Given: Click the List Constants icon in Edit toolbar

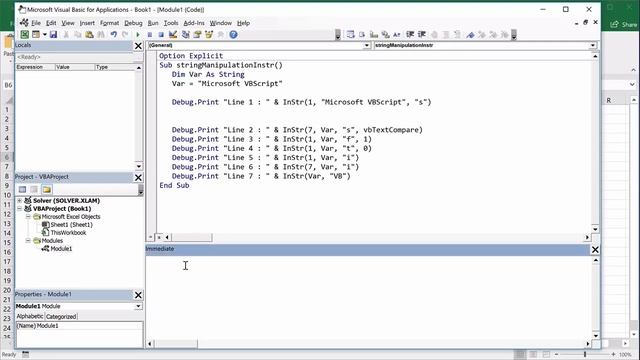Looking at the screenshot, I should [x=362, y=35].
